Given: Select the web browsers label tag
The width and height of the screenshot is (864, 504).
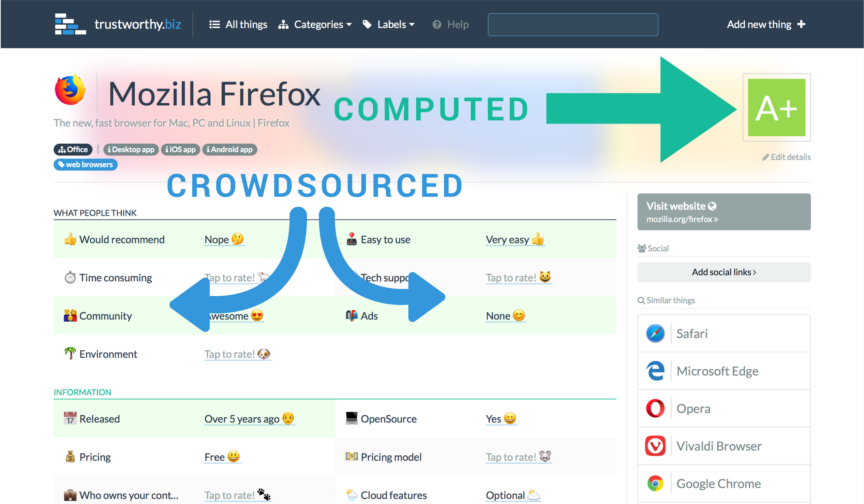Looking at the screenshot, I should [x=86, y=165].
